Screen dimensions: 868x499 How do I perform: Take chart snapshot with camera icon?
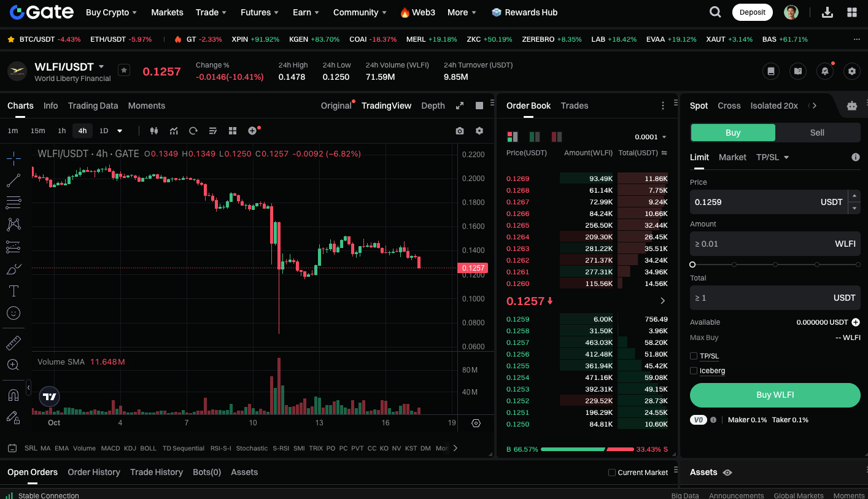pyautogui.click(x=460, y=131)
